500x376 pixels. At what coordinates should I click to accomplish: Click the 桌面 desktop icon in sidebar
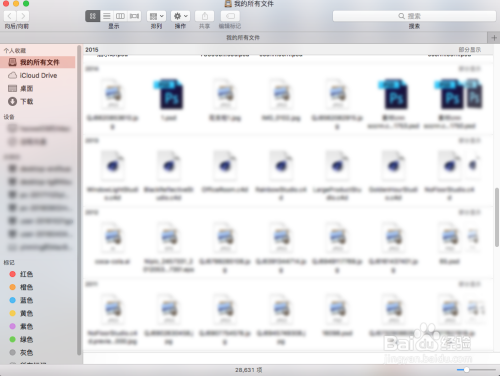coord(12,88)
